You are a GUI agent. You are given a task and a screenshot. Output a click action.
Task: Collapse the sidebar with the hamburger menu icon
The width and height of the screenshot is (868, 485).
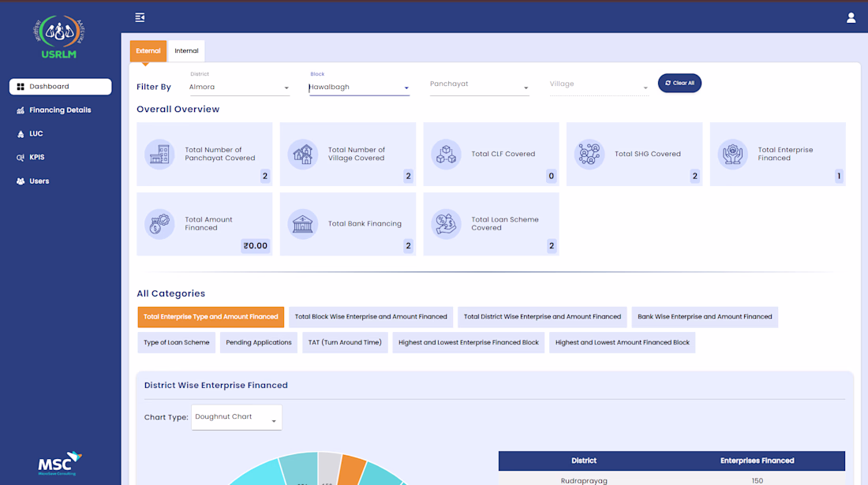[x=140, y=17]
